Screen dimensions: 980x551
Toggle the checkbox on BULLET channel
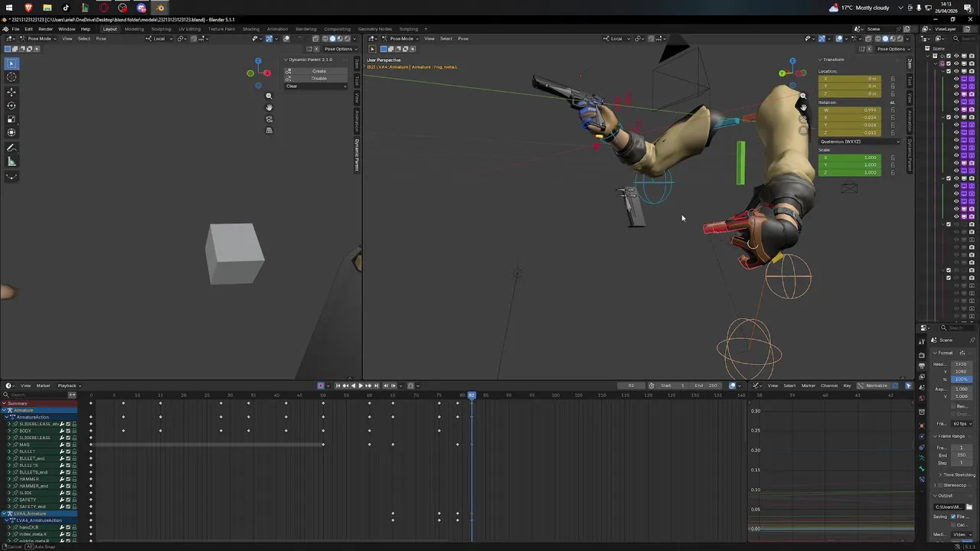pos(68,452)
